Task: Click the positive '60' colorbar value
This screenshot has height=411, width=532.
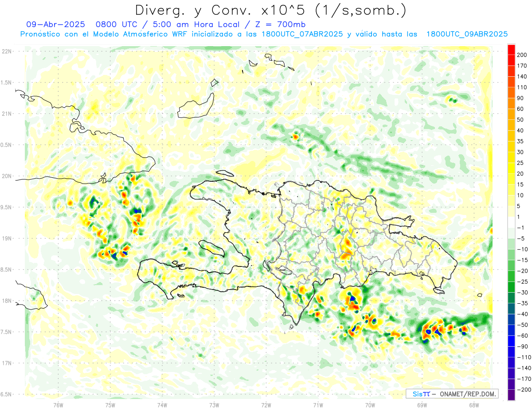Action: pos(520,109)
